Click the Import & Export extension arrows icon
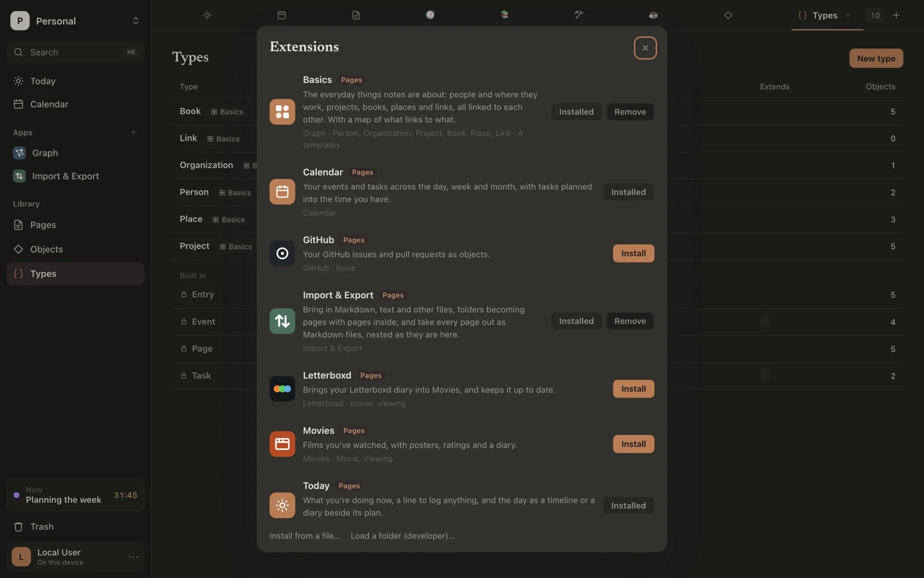This screenshot has height=578, width=924. pos(282,321)
